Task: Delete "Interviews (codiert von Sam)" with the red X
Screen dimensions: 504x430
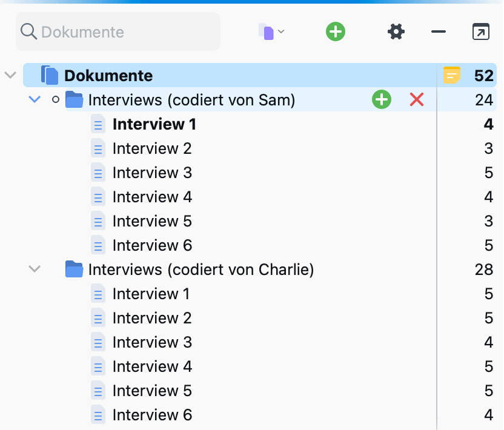Action: [416, 99]
